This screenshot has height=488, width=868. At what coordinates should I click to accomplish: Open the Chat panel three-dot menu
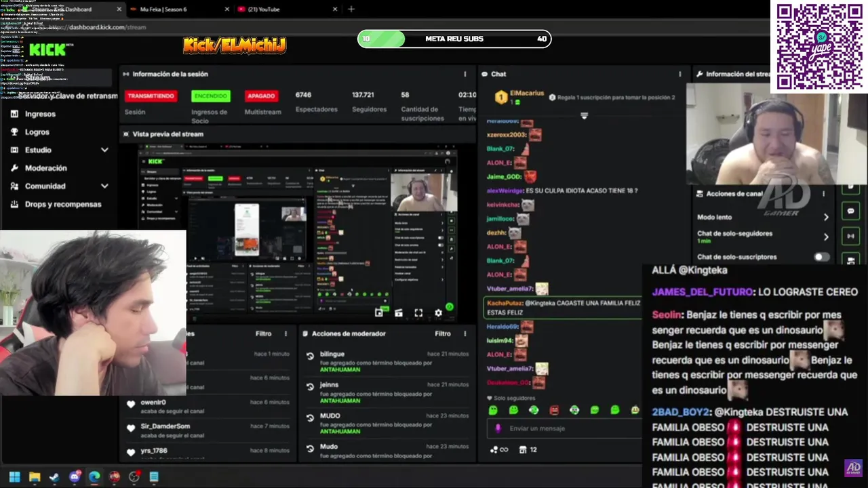click(x=679, y=74)
